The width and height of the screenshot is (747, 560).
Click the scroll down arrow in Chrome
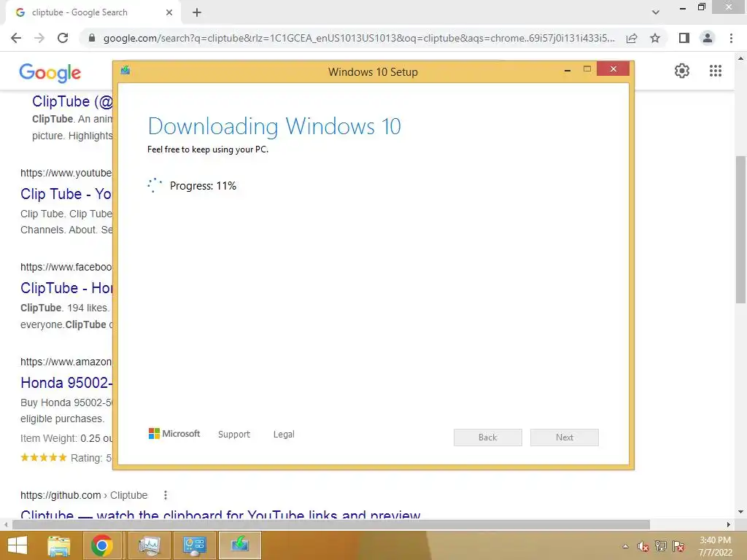(x=740, y=512)
